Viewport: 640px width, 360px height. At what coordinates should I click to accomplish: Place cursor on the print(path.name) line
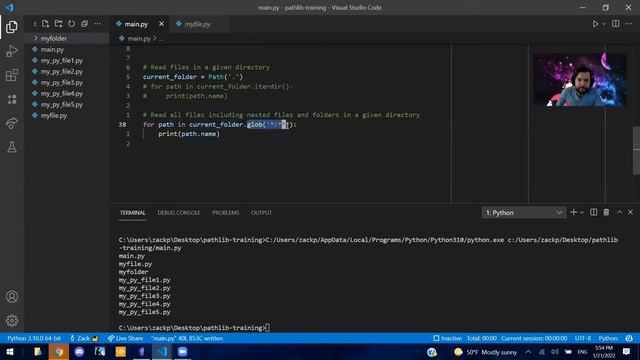(x=189, y=134)
